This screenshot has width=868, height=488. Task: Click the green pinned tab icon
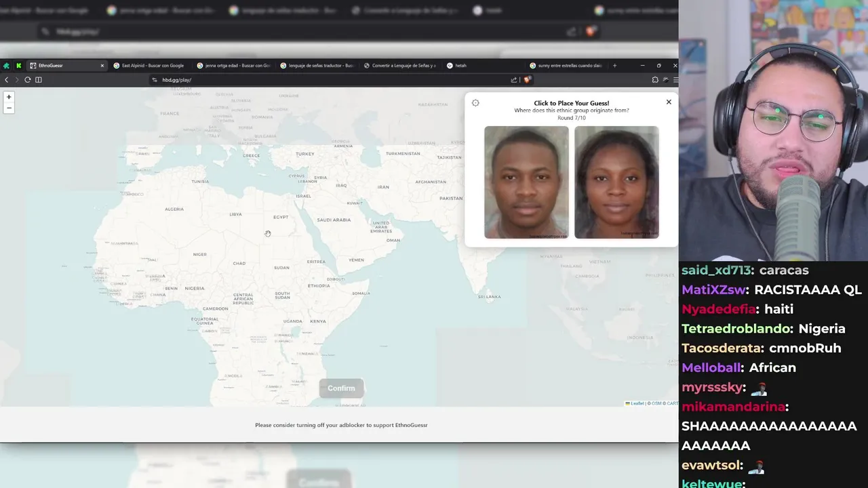[6, 66]
